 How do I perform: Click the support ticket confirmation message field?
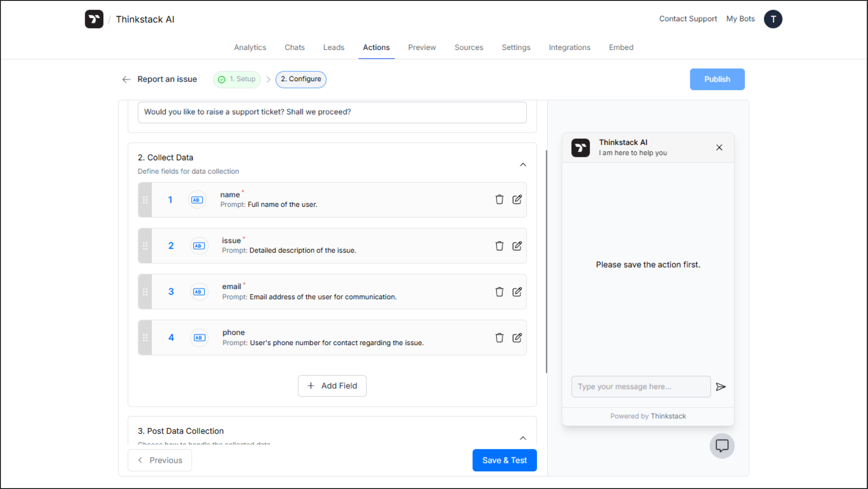332,112
